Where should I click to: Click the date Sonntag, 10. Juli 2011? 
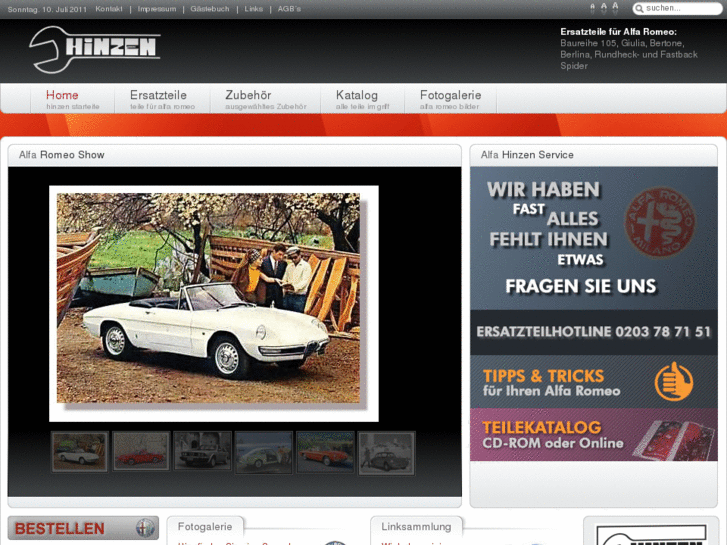click(47, 9)
